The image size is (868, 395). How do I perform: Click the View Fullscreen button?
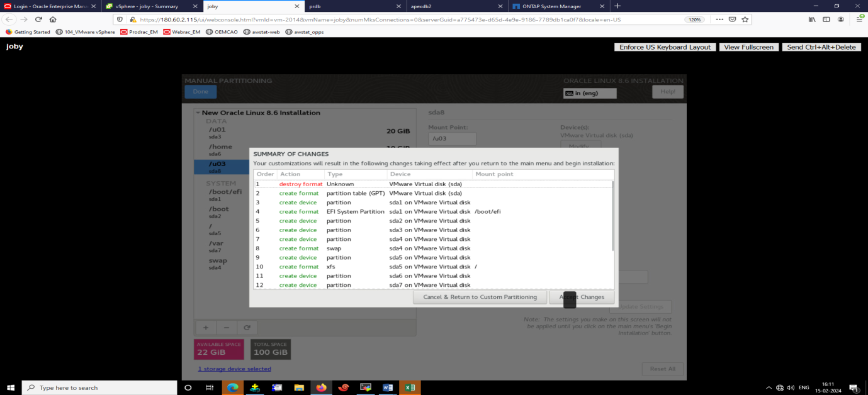(748, 47)
